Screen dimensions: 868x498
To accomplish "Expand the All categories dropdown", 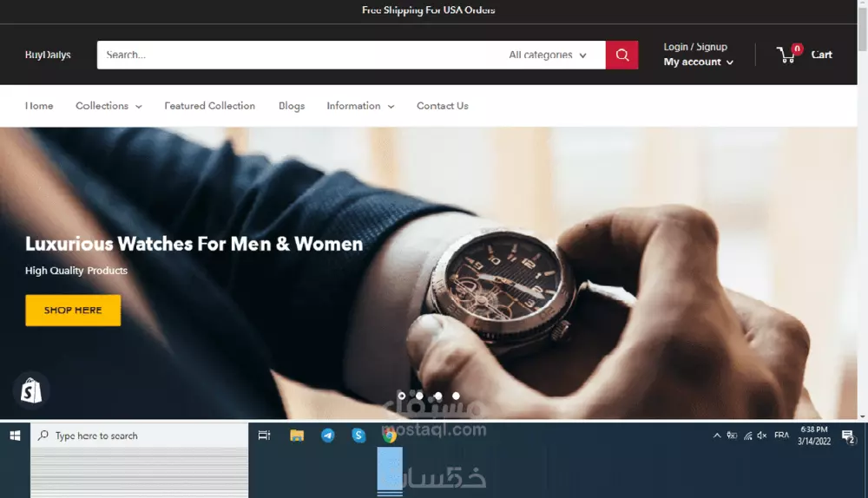I will 548,55.
